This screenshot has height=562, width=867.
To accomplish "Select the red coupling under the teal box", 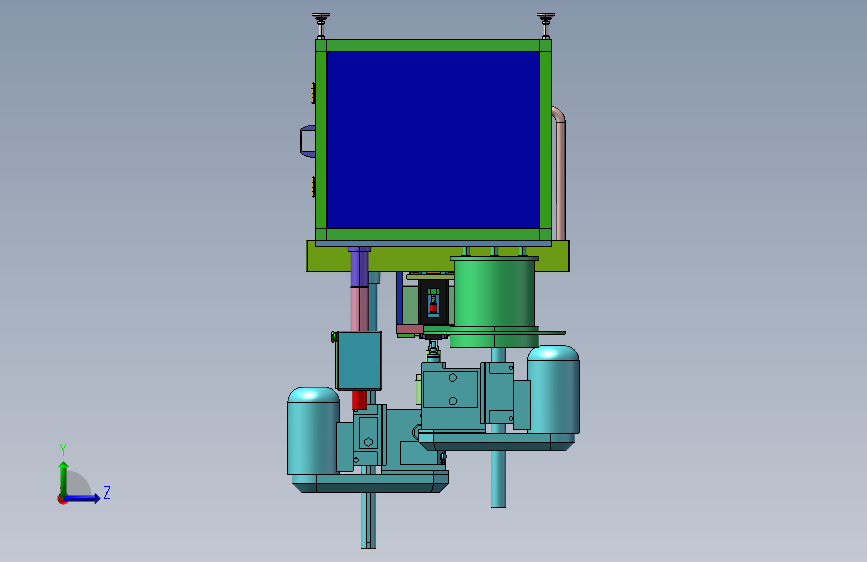I will tap(359, 400).
